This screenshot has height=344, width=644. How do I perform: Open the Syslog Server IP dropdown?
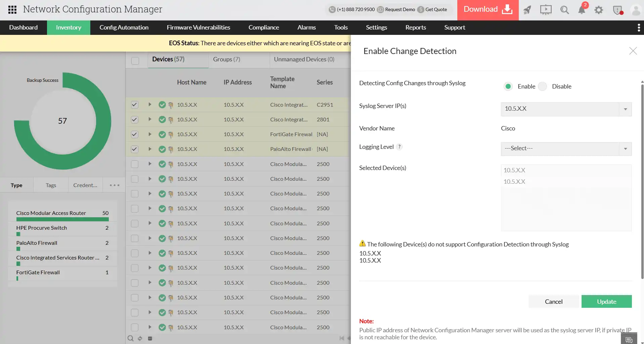click(566, 109)
